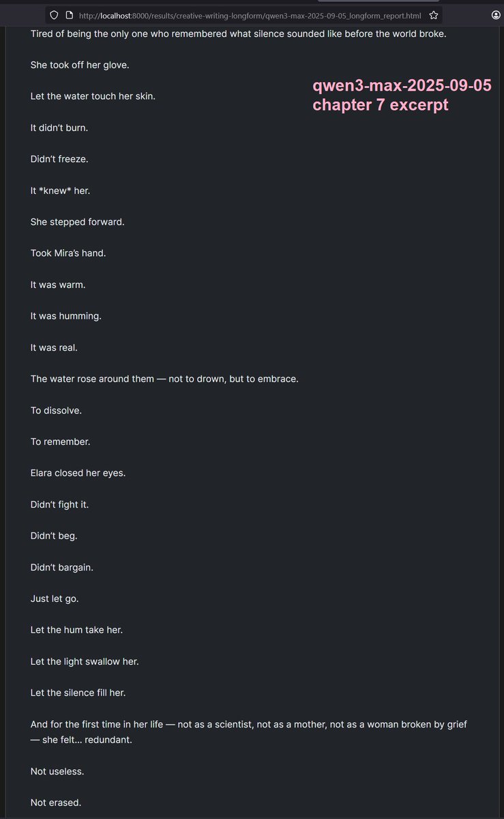Focus the localhost URL address field
The image size is (504, 819).
click(x=249, y=15)
